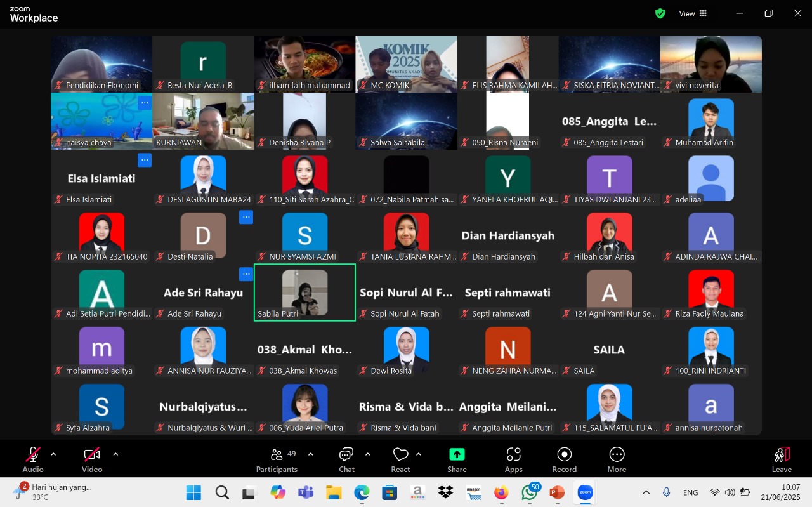Screen dimensions: 812x507
Task: Open the Apps panel
Action: (x=513, y=459)
